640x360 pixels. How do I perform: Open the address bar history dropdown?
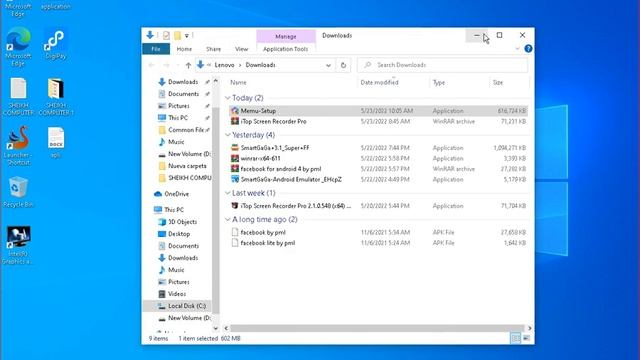328,65
